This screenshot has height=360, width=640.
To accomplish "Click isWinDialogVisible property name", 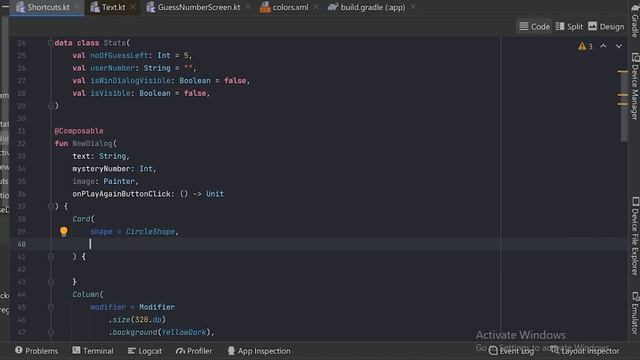I will tap(130, 81).
